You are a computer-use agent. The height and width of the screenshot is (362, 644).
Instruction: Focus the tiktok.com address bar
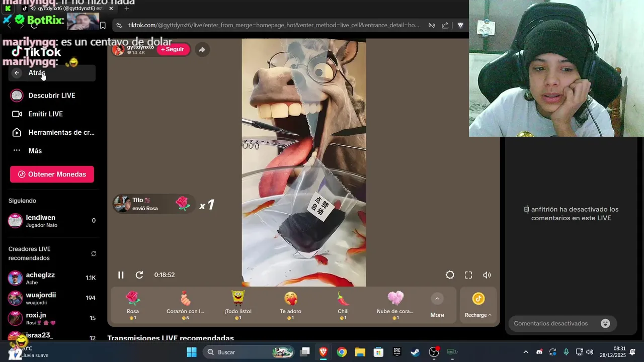273,25
